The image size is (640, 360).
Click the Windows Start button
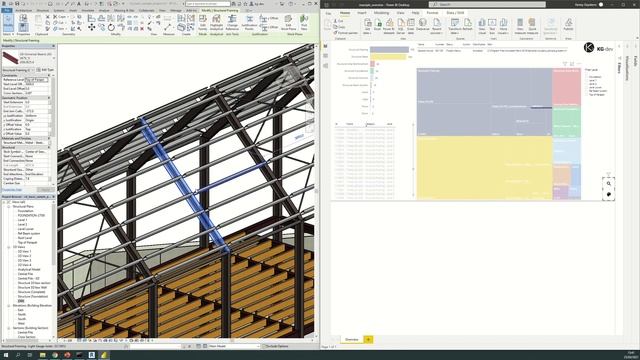tap(6, 355)
